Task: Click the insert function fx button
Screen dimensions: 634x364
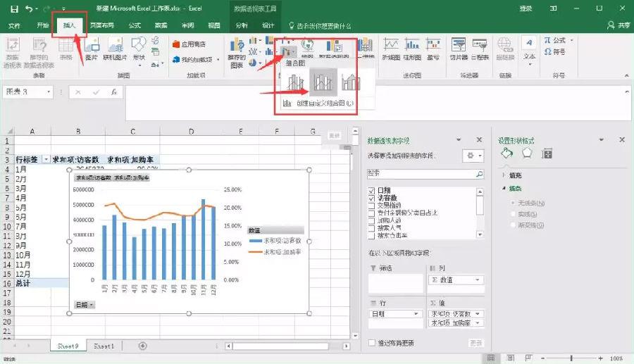Action: tap(114, 92)
